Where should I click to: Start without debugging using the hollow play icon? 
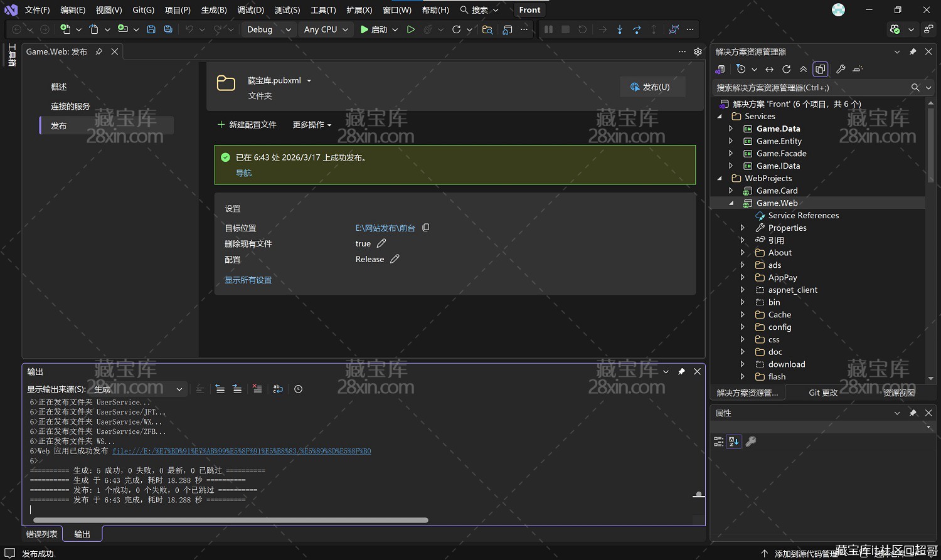tap(411, 29)
